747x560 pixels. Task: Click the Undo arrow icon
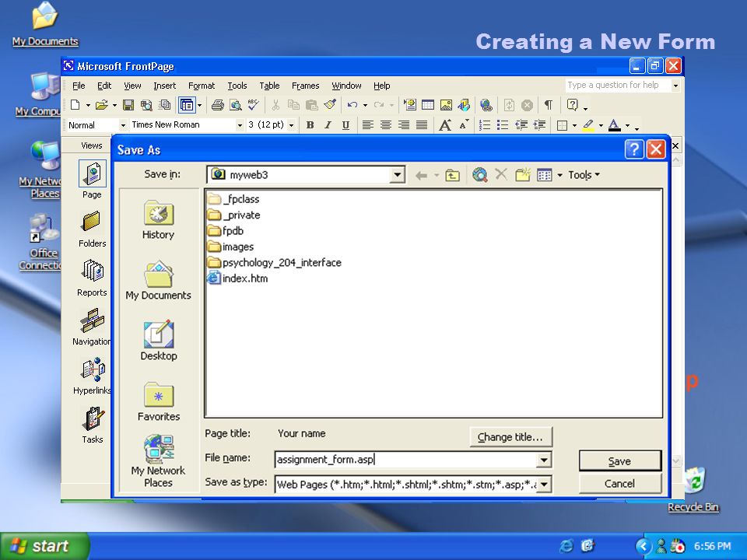[352, 105]
